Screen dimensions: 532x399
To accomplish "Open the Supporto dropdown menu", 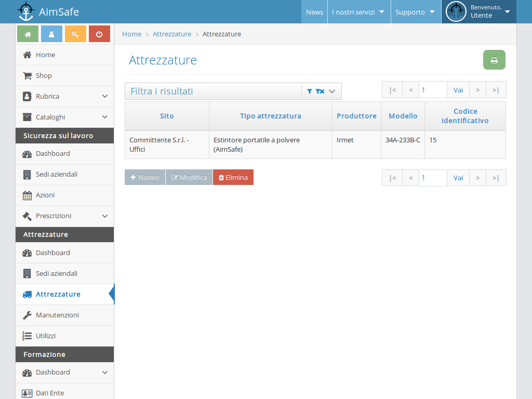I will 416,12.
